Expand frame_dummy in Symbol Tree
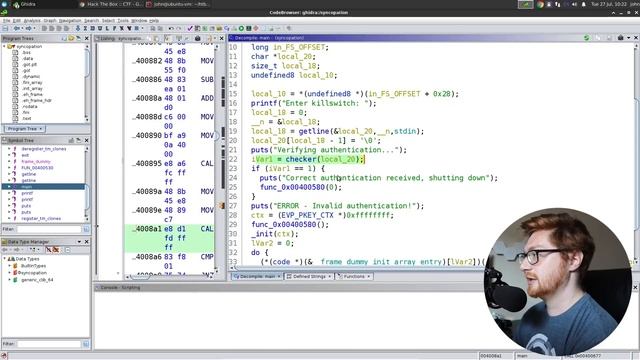 [x=9, y=161]
